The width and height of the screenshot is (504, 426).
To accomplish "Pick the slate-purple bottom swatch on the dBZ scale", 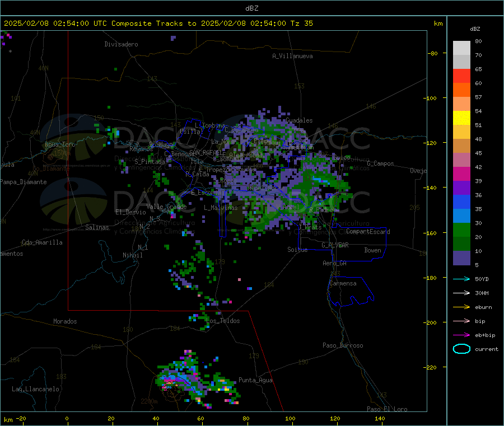I will click(x=461, y=258).
